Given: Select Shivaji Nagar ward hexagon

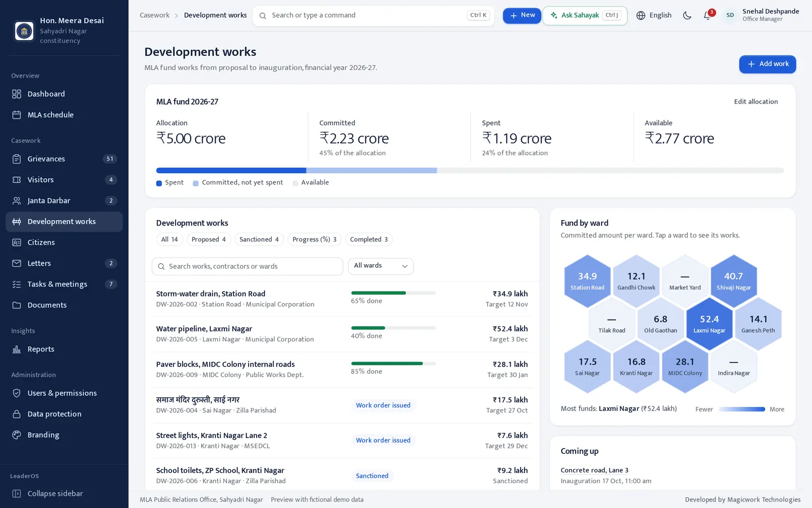Looking at the screenshot, I should pos(733,281).
